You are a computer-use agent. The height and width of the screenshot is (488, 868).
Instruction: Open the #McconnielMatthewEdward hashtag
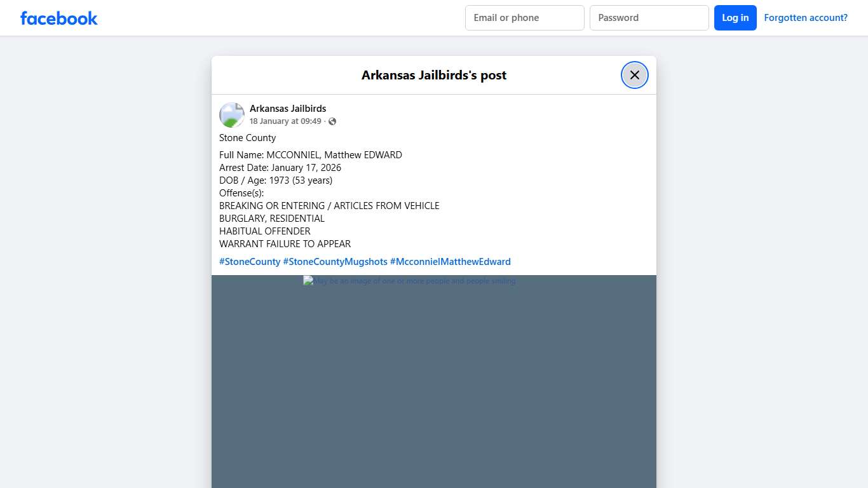pyautogui.click(x=450, y=262)
